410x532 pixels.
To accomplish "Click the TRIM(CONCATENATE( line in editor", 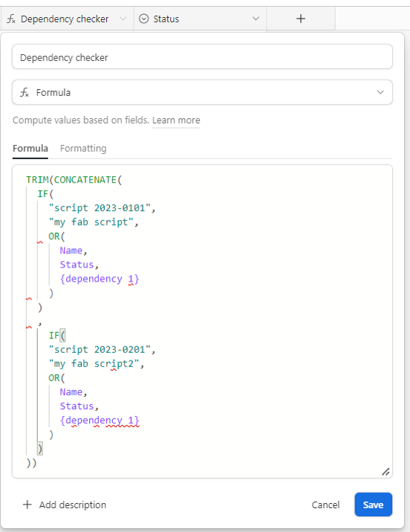I will 74,180.
